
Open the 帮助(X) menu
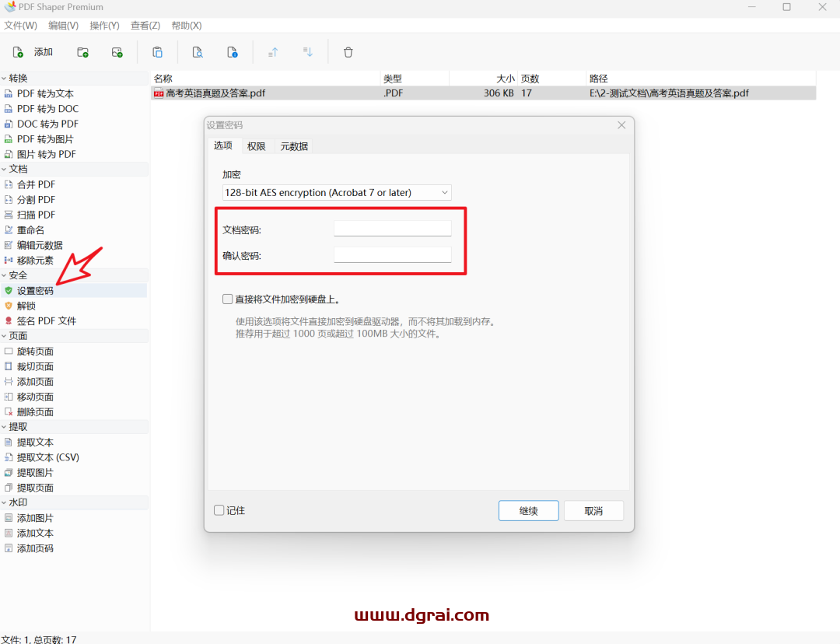(x=187, y=25)
